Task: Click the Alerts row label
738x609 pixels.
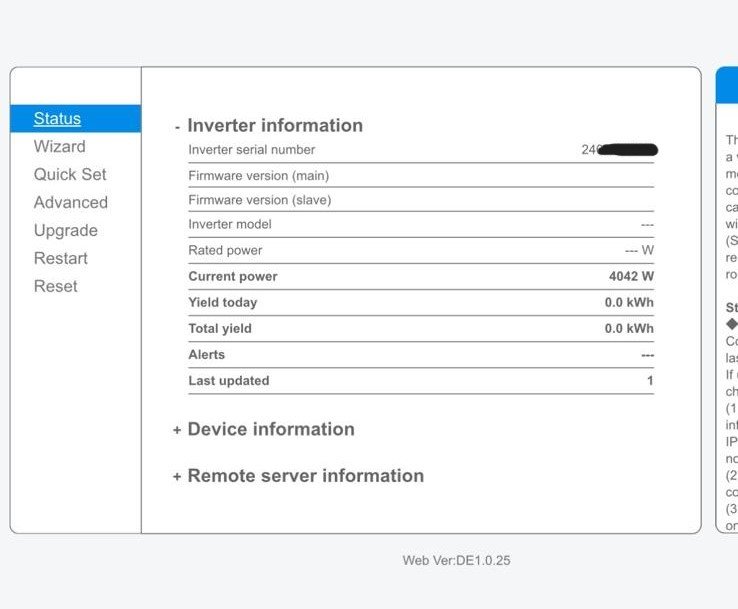Action: click(x=206, y=354)
